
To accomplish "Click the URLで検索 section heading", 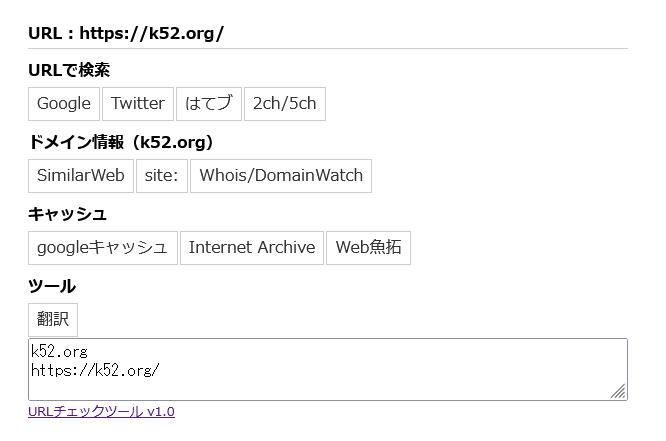I will (x=69, y=70).
